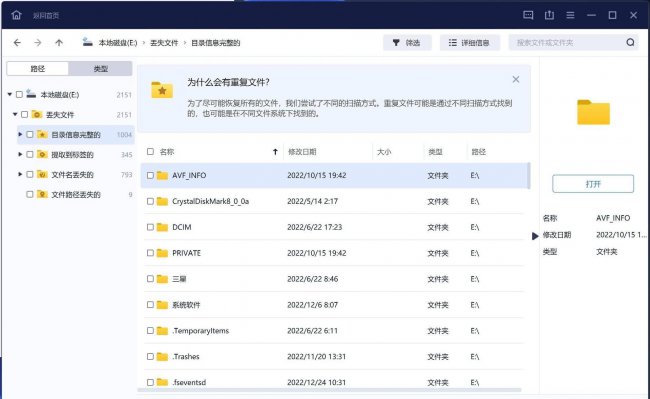The height and width of the screenshot is (399, 650).
Task: Click the 本地磁盘(E:) drive icon in tree
Action: [x=31, y=94]
